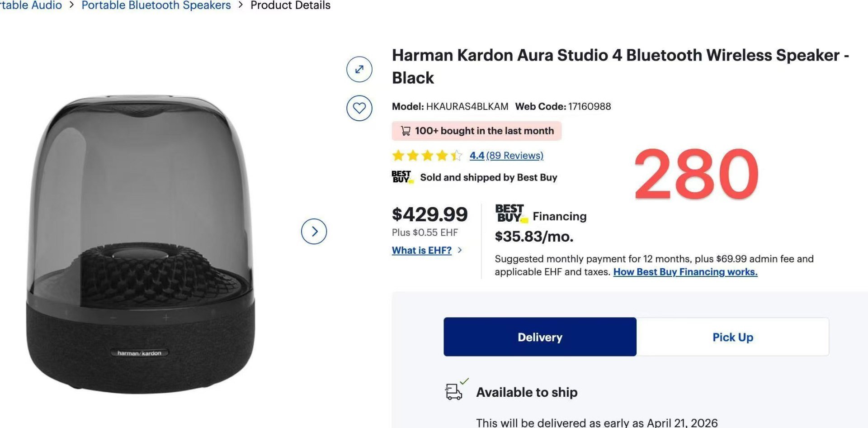868x428 pixels.
Task: Switch to the Pick Up tab
Action: [x=732, y=337]
